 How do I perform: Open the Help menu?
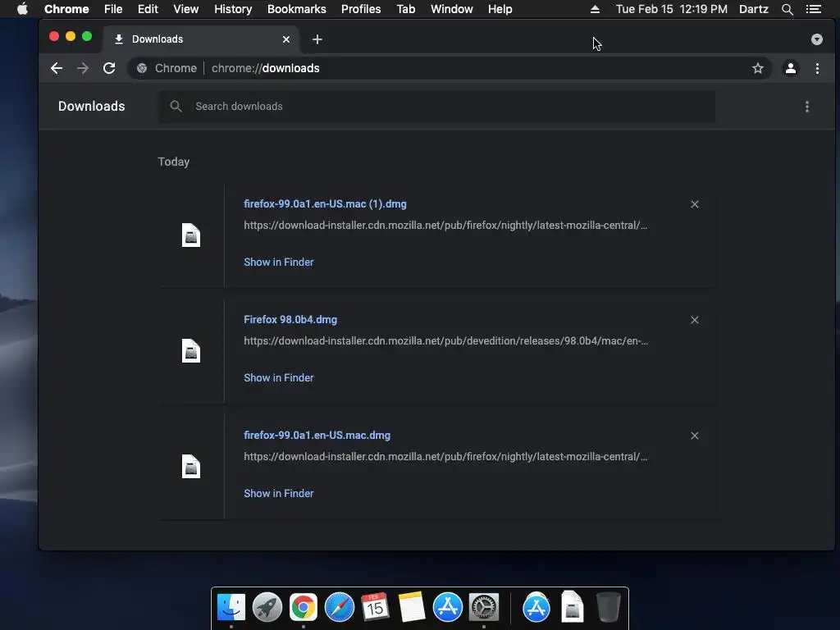[500, 9]
